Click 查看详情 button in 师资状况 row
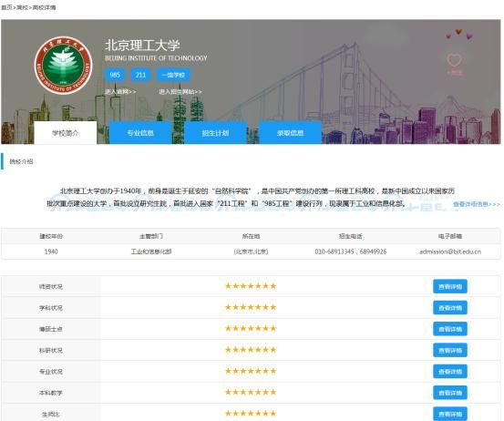This screenshot has width=504, height=421. (x=450, y=286)
